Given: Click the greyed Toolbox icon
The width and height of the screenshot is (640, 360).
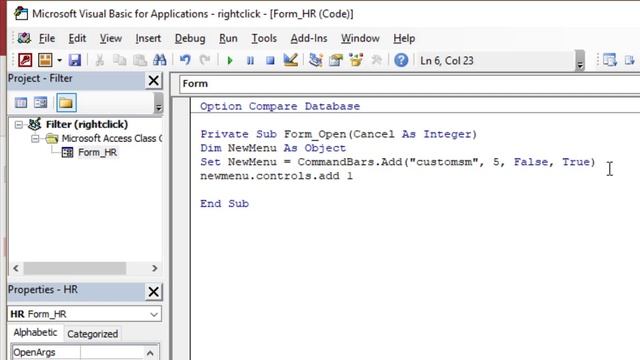Looking at the screenshot, I should pos(376,60).
